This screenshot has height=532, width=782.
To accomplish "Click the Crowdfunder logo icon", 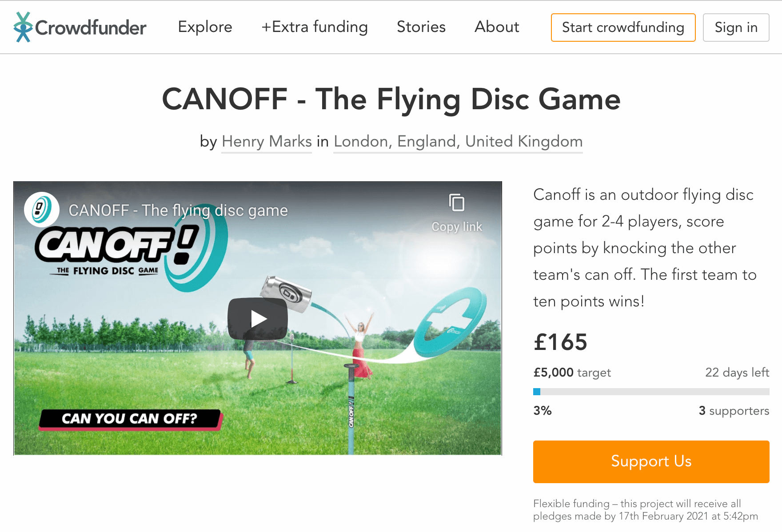I will (23, 27).
